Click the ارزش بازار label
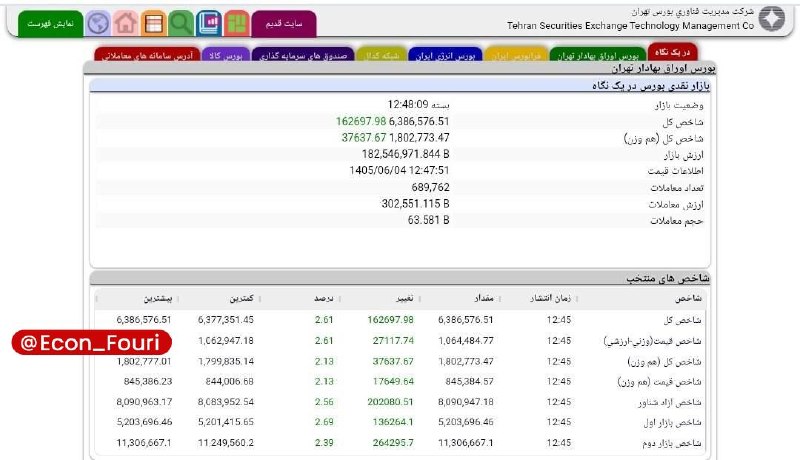 pyautogui.click(x=684, y=155)
